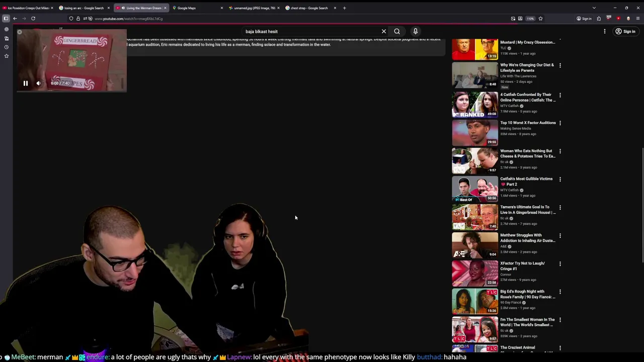The height and width of the screenshot is (362, 644).
Task: Click the uBlock extension icon with badge
Action: coord(609,19)
